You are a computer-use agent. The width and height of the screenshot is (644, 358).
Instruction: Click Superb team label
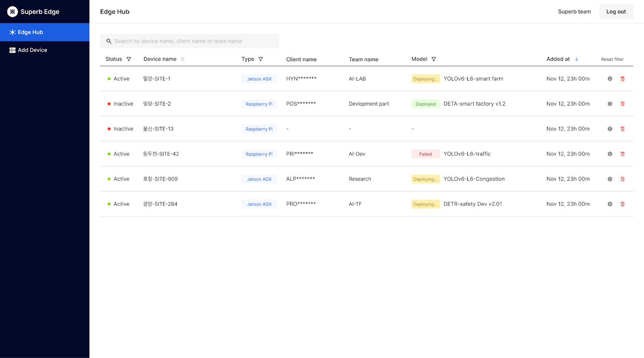tap(574, 12)
